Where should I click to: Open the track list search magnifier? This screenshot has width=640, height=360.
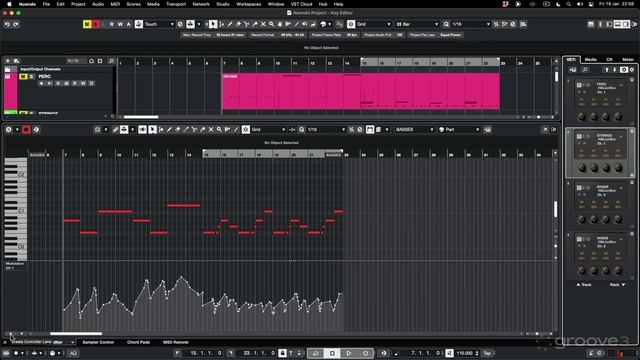[x=111, y=61]
